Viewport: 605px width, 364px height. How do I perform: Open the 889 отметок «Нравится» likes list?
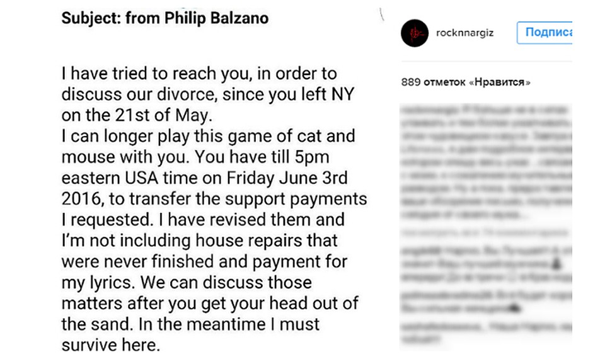coord(466,82)
